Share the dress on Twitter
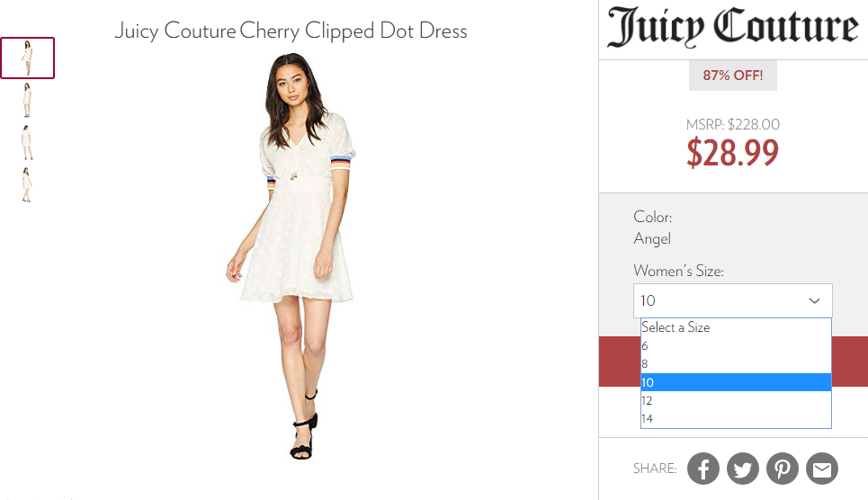Screen dimensions: 868x500 coord(742,469)
